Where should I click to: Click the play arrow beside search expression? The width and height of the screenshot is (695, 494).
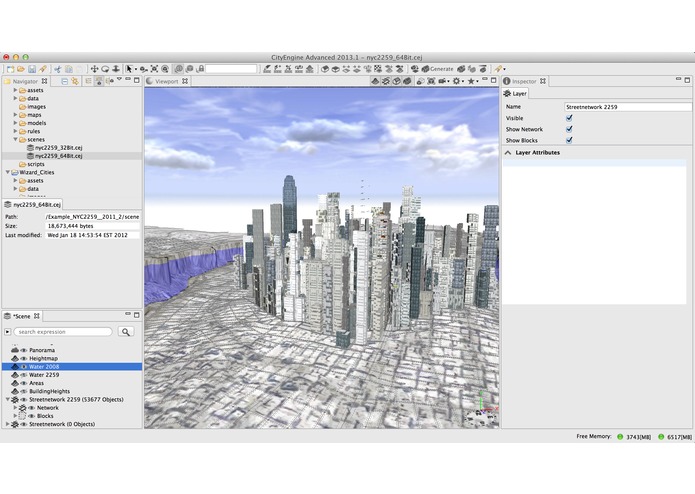(8, 331)
